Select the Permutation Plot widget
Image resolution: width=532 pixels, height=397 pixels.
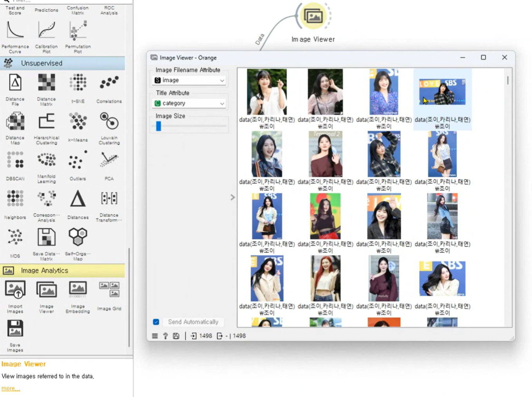(x=78, y=37)
